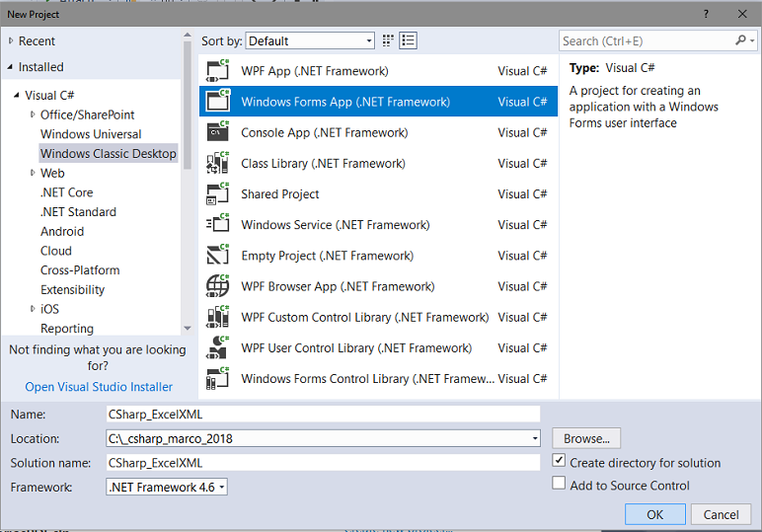Click the WPF Browser App globe icon
762x532 pixels.
(217, 286)
